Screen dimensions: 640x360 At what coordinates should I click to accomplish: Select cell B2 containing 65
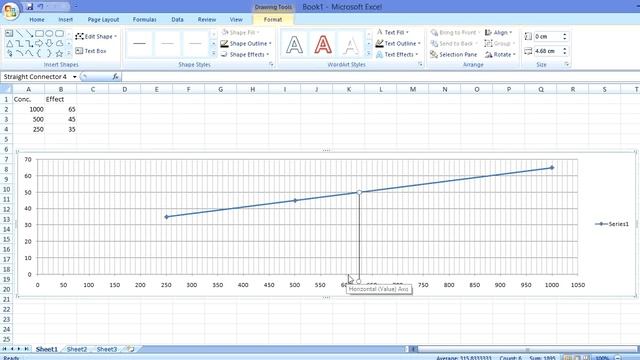coord(60,109)
